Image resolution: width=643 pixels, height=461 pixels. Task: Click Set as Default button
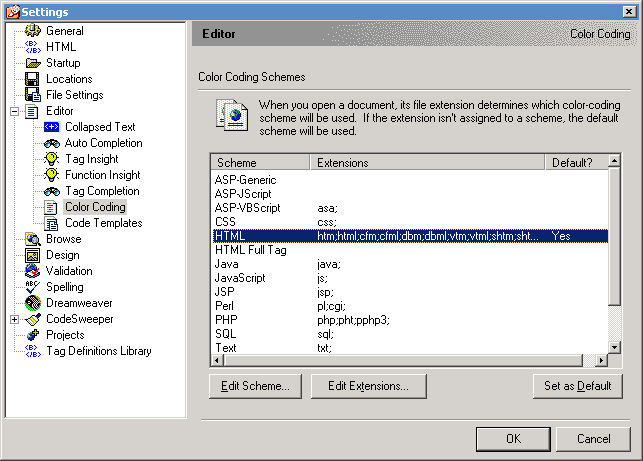coord(578,386)
